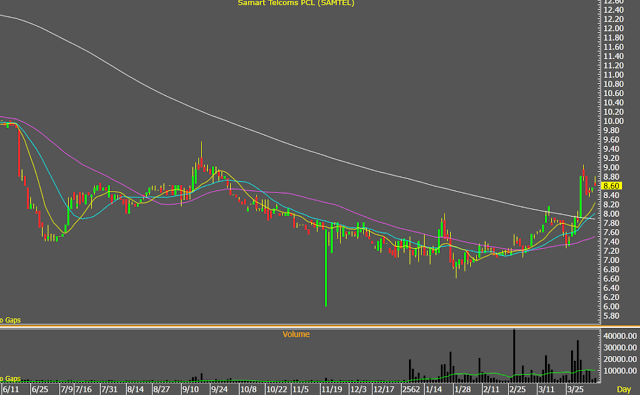Select the 12/3 date label

coord(358,389)
